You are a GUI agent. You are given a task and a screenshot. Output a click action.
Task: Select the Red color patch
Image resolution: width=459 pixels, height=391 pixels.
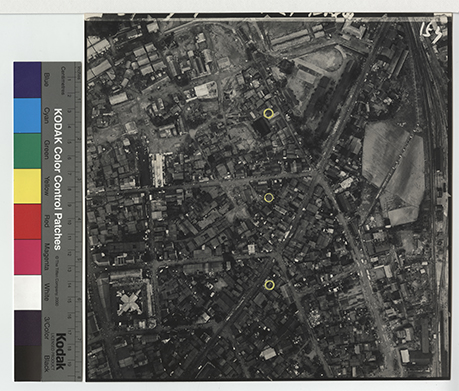tap(27, 222)
